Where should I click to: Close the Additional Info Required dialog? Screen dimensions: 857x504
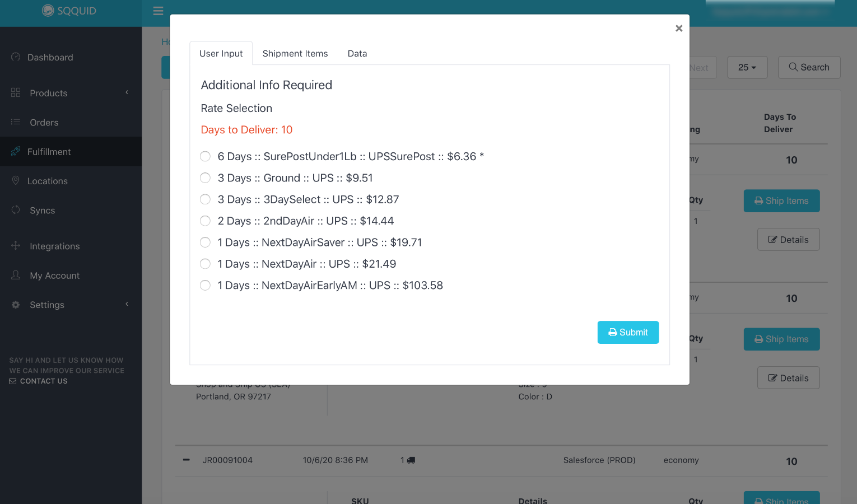click(x=679, y=28)
